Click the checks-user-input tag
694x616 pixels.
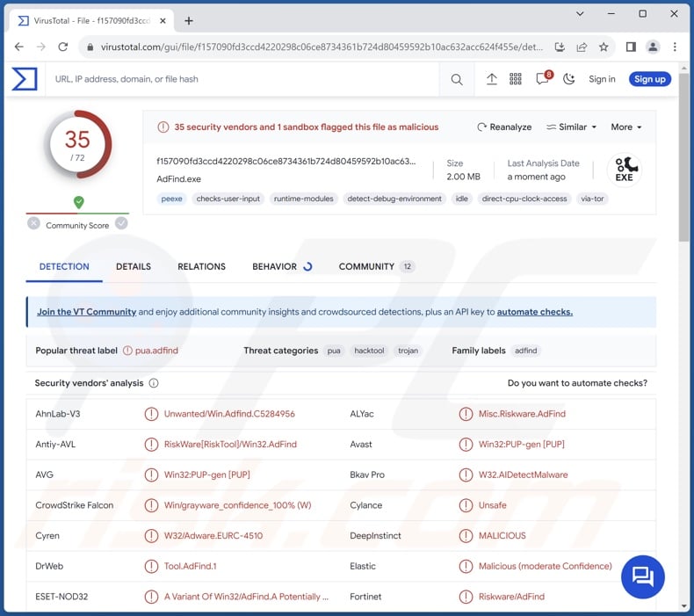[228, 199]
